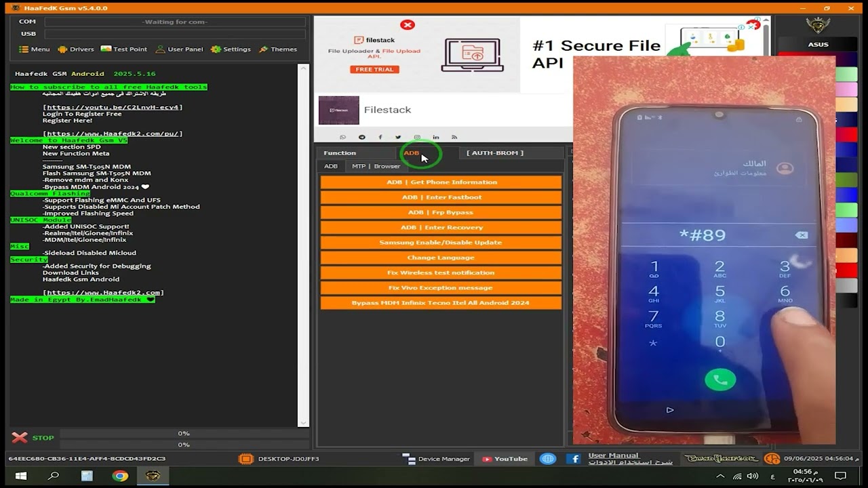Open the Settings gear menu
Image resolution: width=868 pixels, height=488 pixels.
pyautogui.click(x=231, y=49)
